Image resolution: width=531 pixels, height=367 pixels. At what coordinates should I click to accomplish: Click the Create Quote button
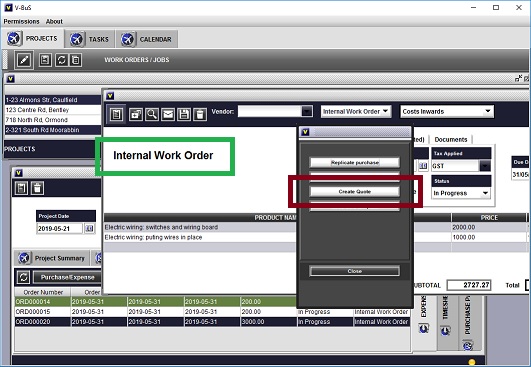click(355, 192)
